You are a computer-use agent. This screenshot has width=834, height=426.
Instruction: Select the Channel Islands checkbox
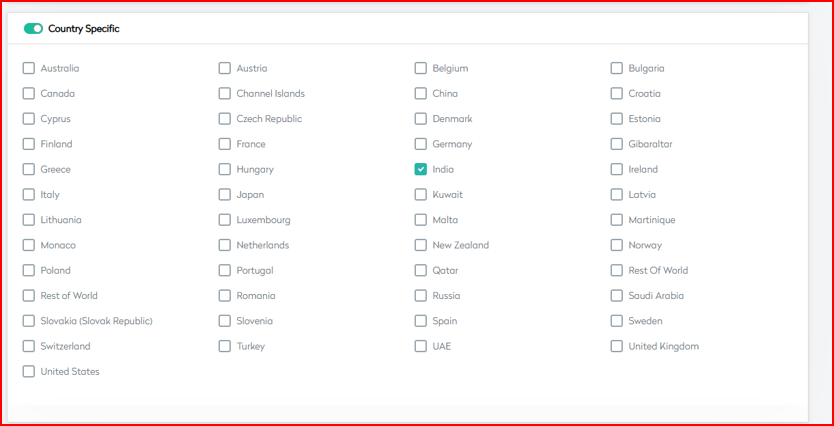225,94
